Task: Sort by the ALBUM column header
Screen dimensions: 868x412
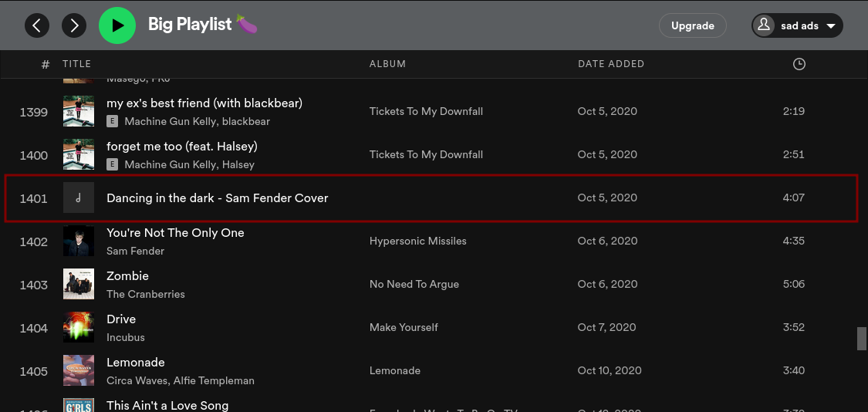Action: pyautogui.click(x=387, y=64)
